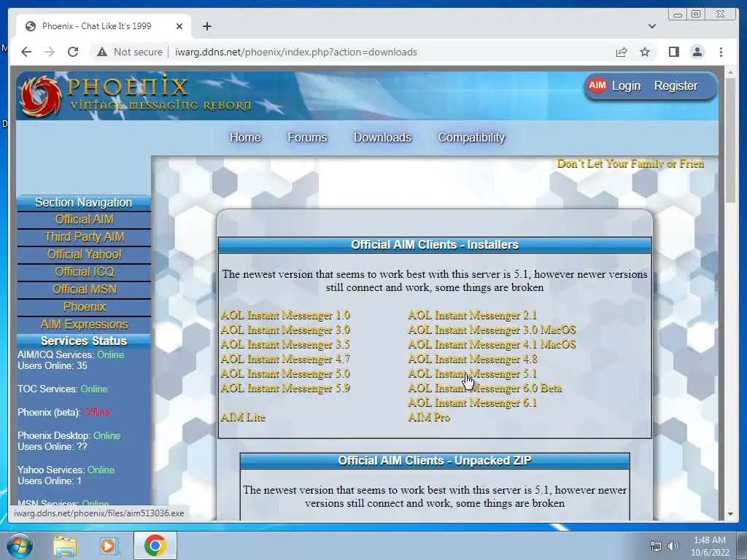The height and width of the screenshot is (560, 747).
Task: Open the browser side panel icon
Action: pyautogui.click(x=673, y=52)
